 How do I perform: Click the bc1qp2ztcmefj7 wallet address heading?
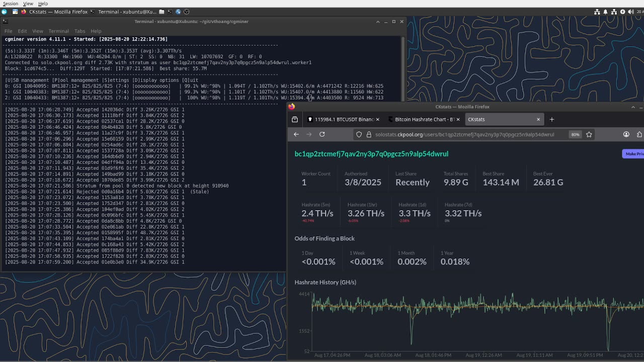(x=371, y=154)
